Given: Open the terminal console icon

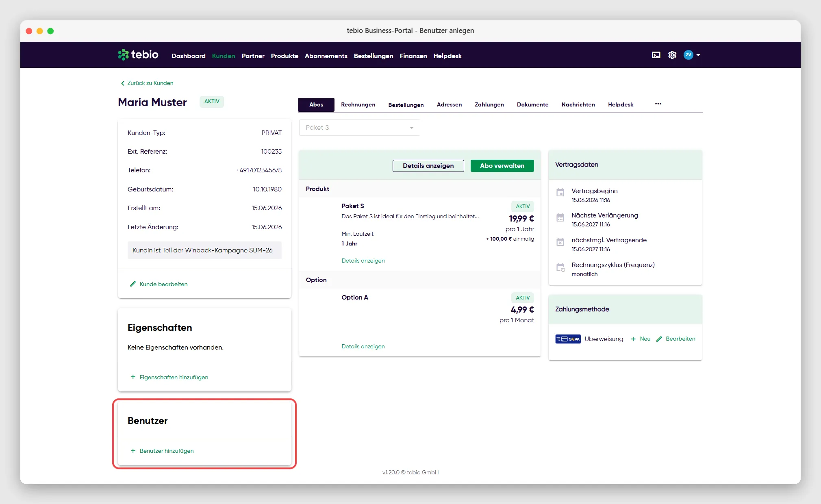Looking at the screenshot, I should 656,55.
